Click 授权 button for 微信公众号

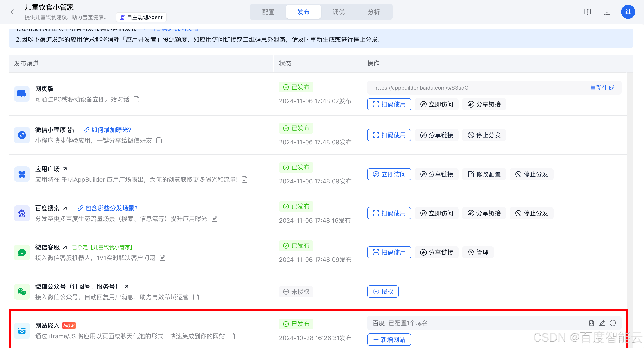tap(383, 291)
